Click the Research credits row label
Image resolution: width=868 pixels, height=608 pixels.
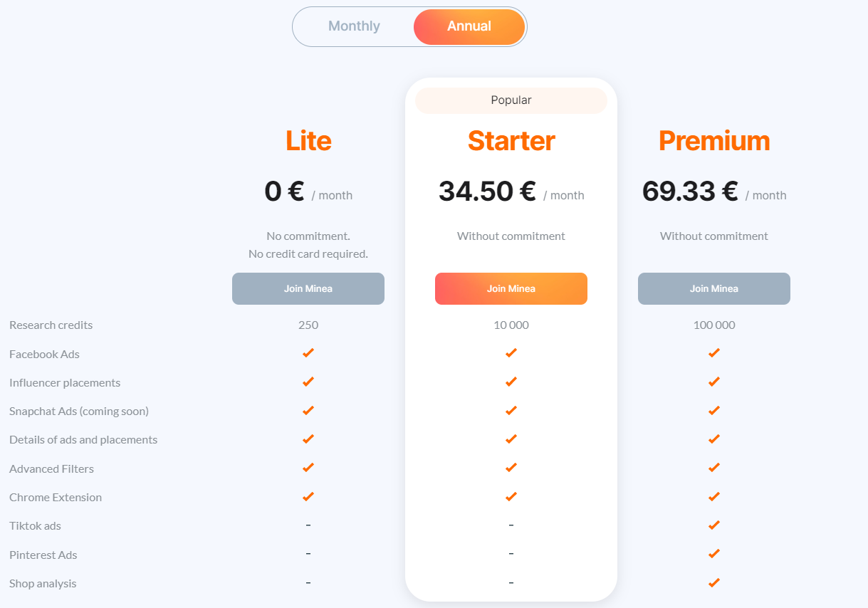point(51,325)
